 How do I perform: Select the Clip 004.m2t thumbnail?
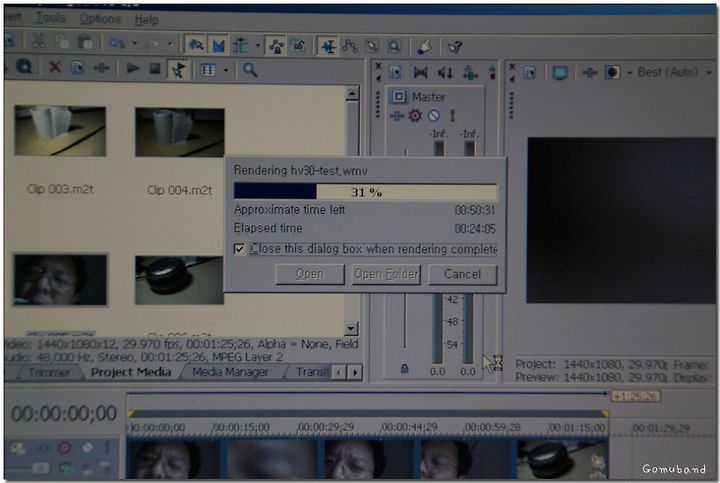tap(180, 132)
